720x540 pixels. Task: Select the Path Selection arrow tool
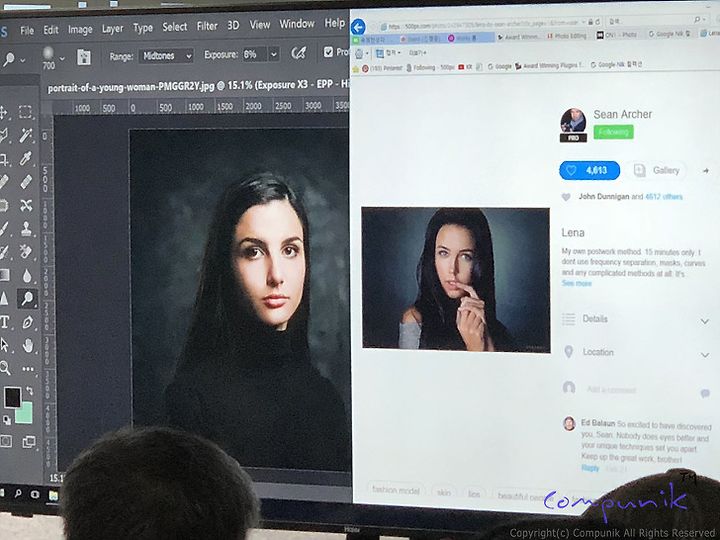(x=5, y=345)
